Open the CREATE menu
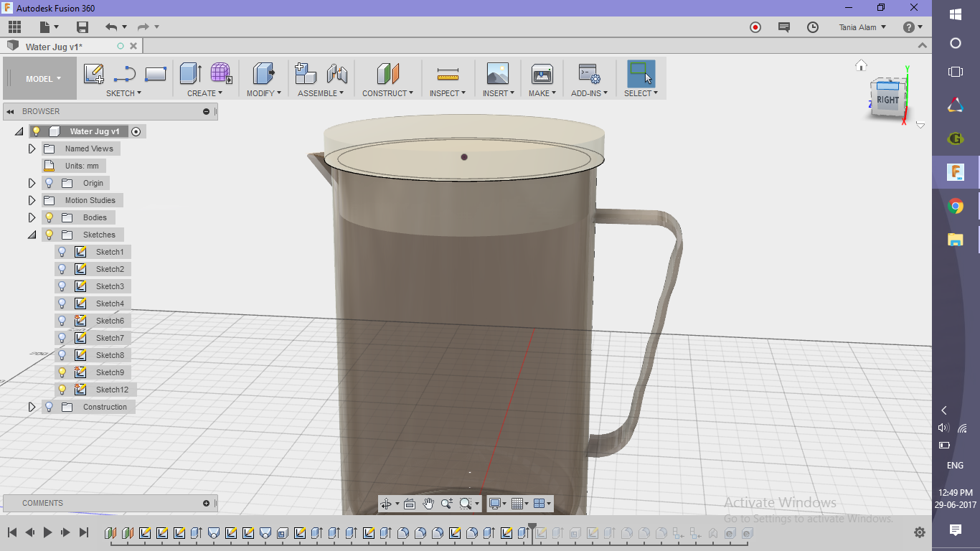Screen dimensions: 980x551 pos(205,93)
